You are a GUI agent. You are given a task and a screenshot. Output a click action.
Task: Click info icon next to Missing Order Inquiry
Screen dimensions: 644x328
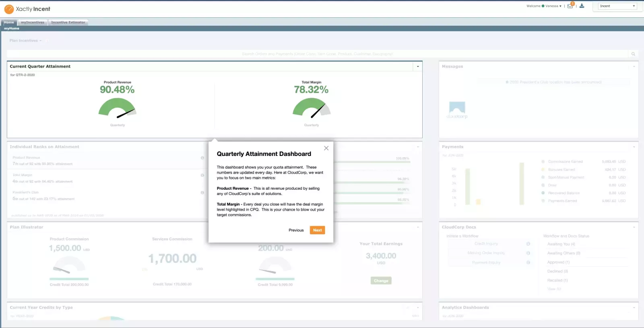[528, 253]
